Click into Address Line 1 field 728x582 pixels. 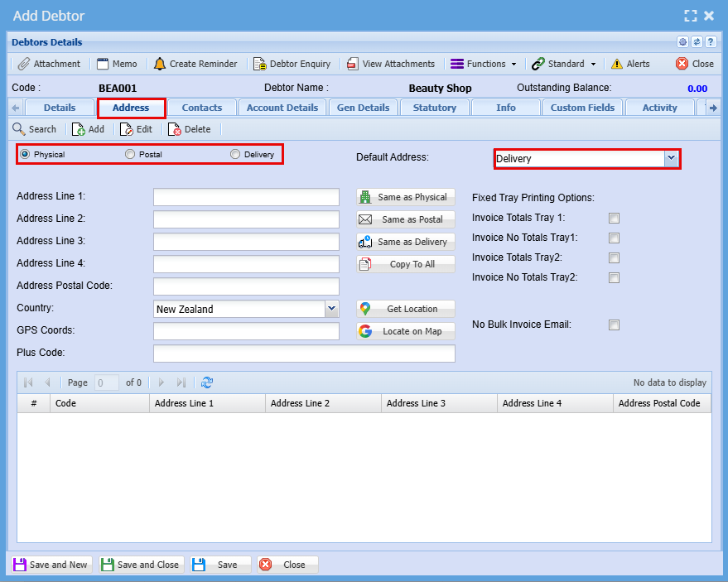(246, 197)
